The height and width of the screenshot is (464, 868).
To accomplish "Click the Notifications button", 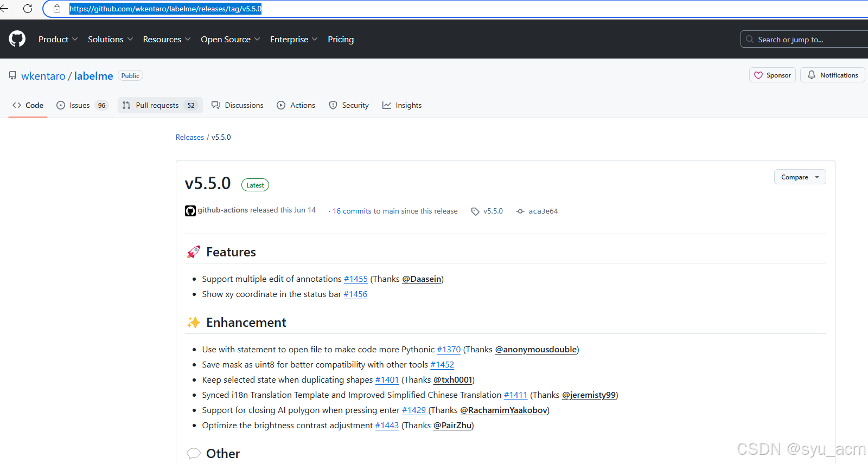I will tap(833, 75).
